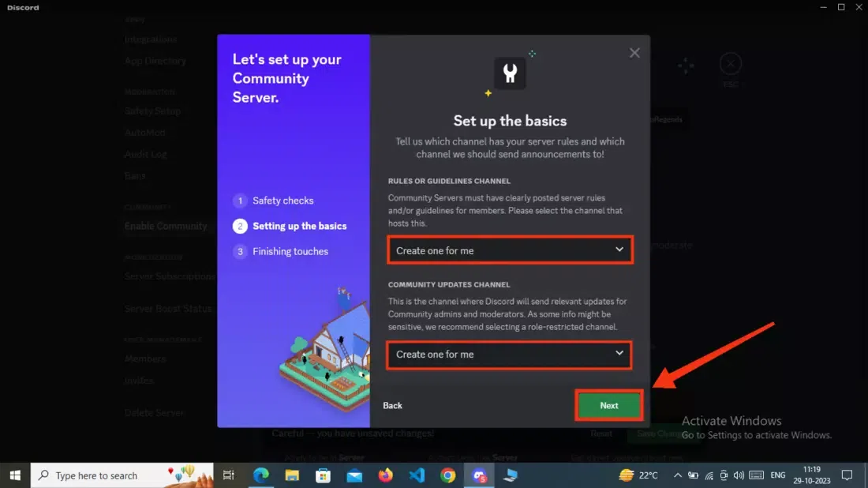Open the Mail app taskbar icon
The height and width of the screenshot is (488, 868).
pos(354,475)
